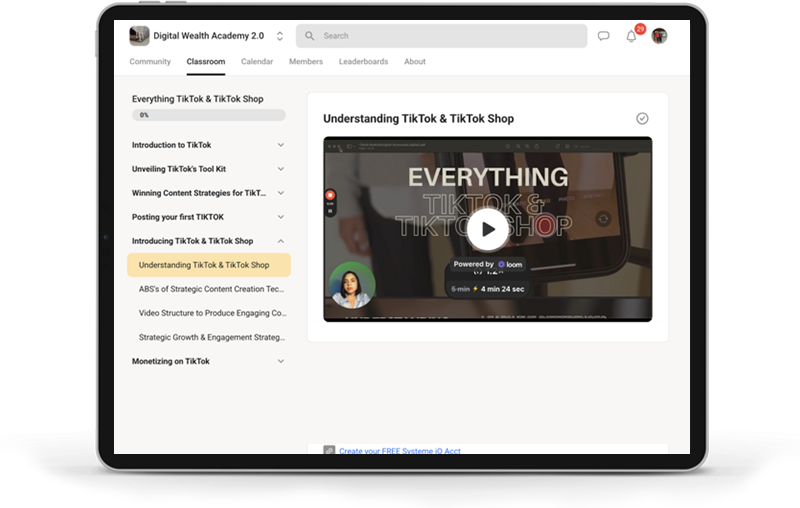Open the chat messages icon

coord(603,36)
